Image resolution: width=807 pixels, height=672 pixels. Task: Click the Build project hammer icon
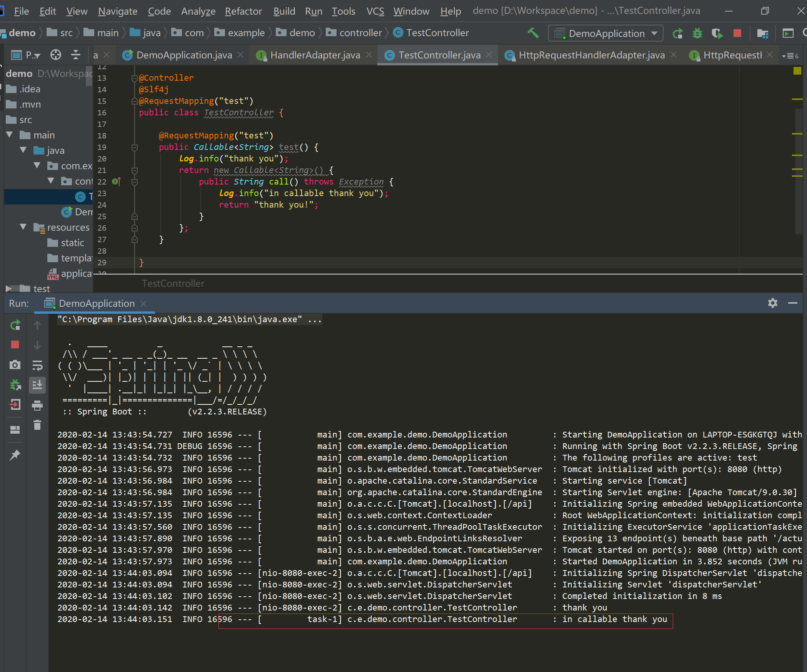tap(533, 33)
